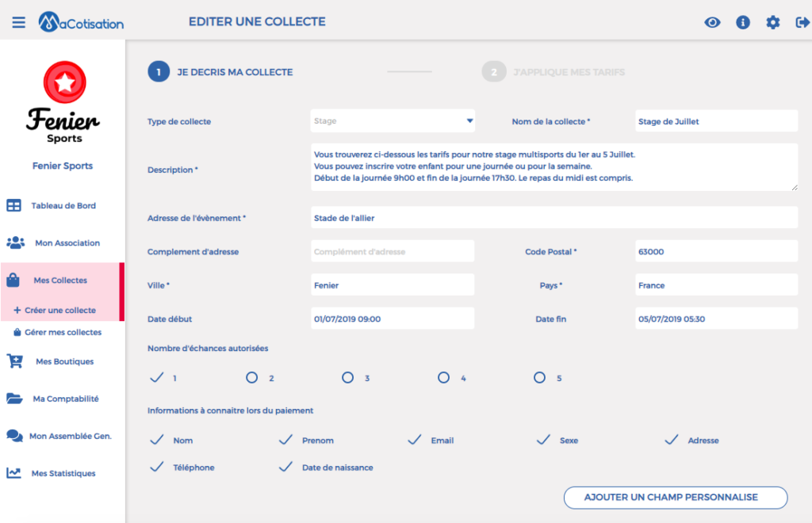Toggle the Date de naissance checkbox
Image resolution: width=812 pixels, height=523 pixels.
pyautogui.click(x=285, y=467)
